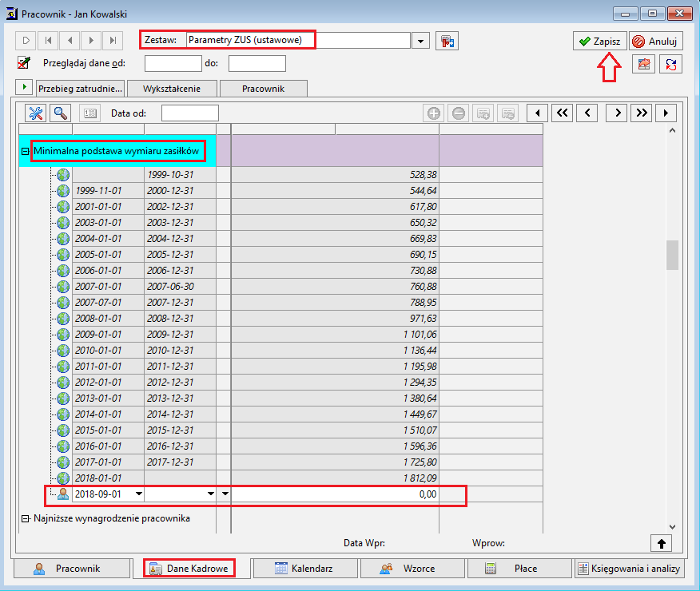This screenshot has width=700, height=591.
Task: Select the 2004-01-01 start date cell
Action: coord(108,239)
